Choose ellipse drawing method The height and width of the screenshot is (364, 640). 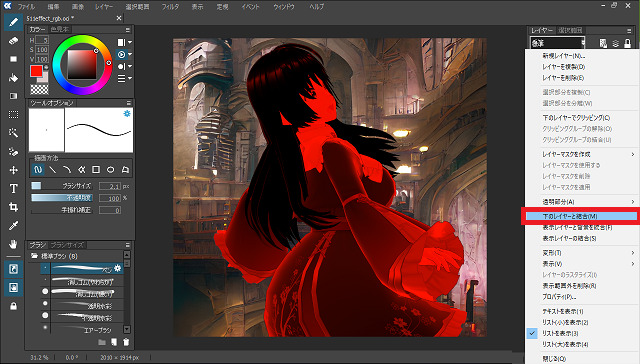point(111,169)
